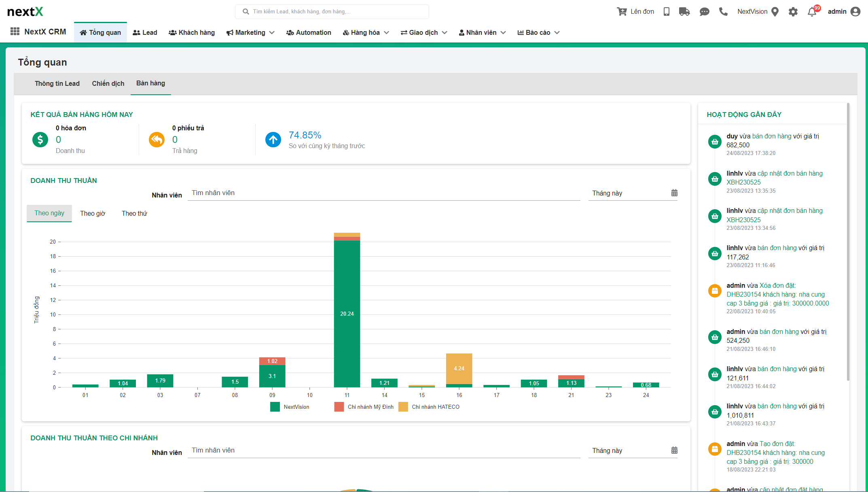Screen dimensions: 868x497
Task: Click the 20.24 bar for day 11
Action: click(x=347, y=314)
